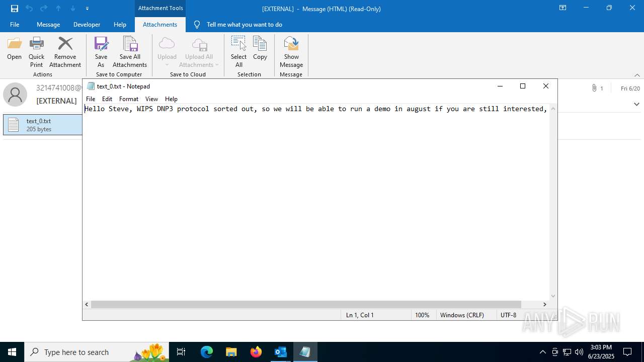Click the Redo arrow in quick access toolbar
This screenshot has height=362, width=644.
[44, 9]
